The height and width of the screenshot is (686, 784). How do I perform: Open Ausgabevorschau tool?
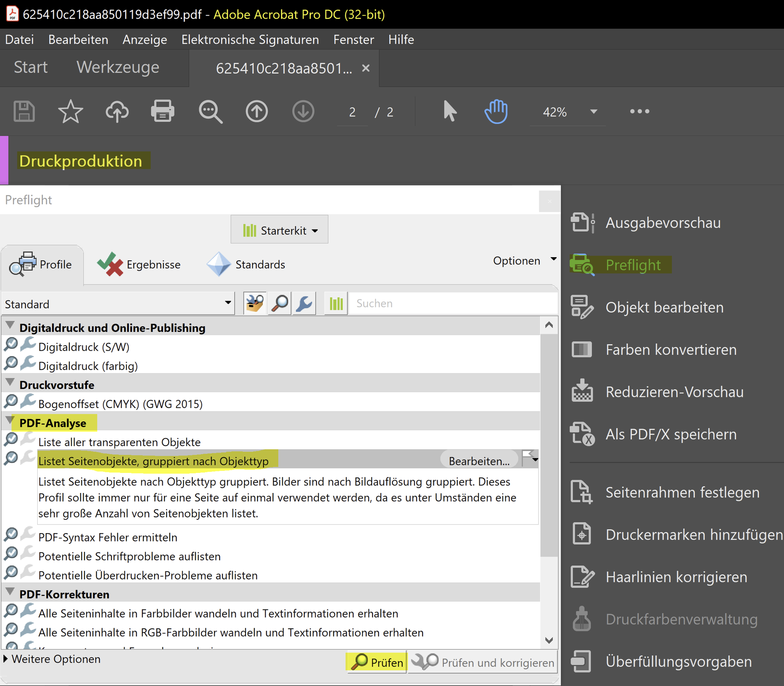coord(663,223)
